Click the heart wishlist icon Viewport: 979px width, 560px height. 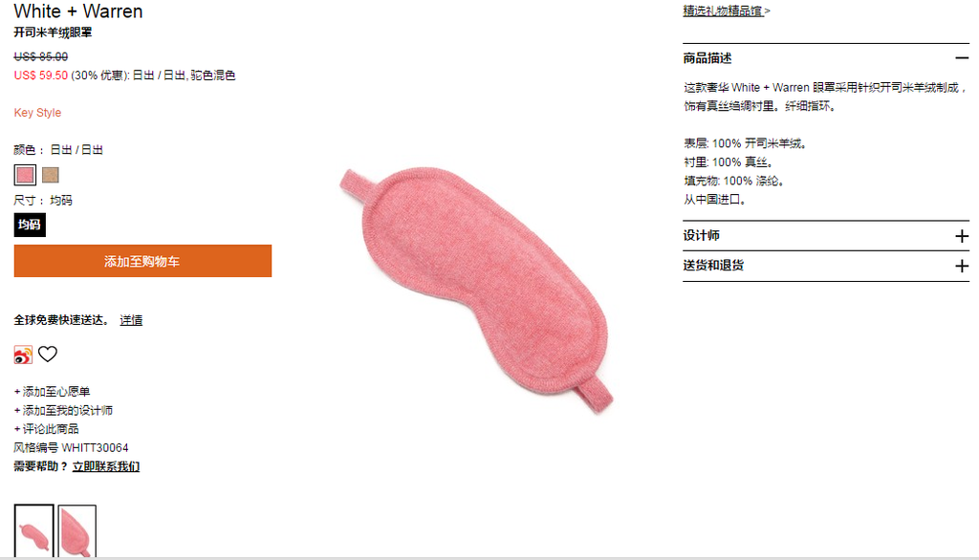(x=48, y=354)
